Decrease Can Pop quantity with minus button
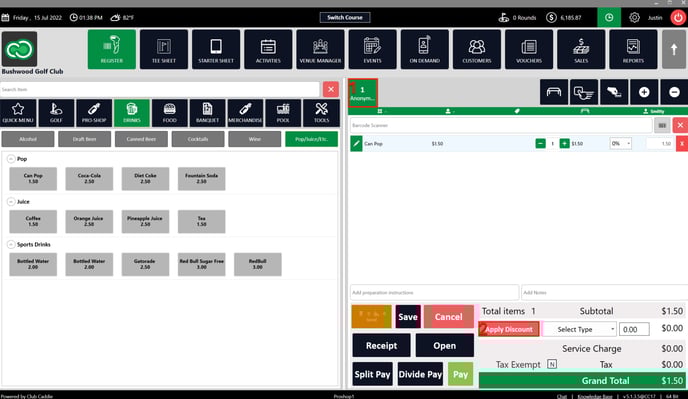688x399 pixels. point(541,144)
